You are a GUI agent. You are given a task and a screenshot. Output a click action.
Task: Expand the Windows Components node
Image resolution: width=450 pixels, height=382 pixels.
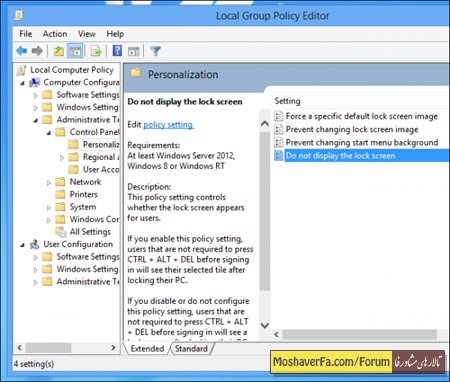tap(49, 220)
